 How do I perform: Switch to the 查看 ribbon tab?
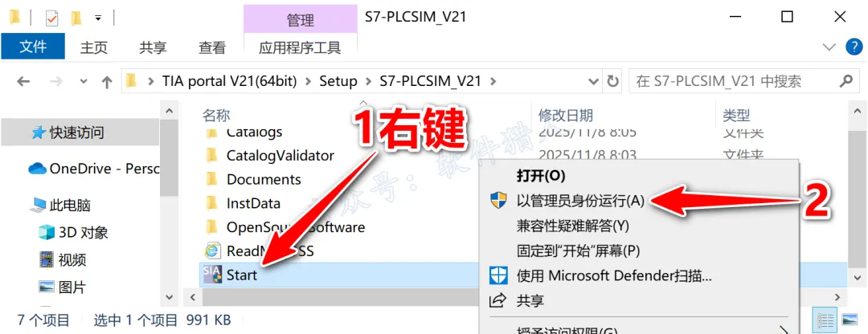tap(212, 48)
